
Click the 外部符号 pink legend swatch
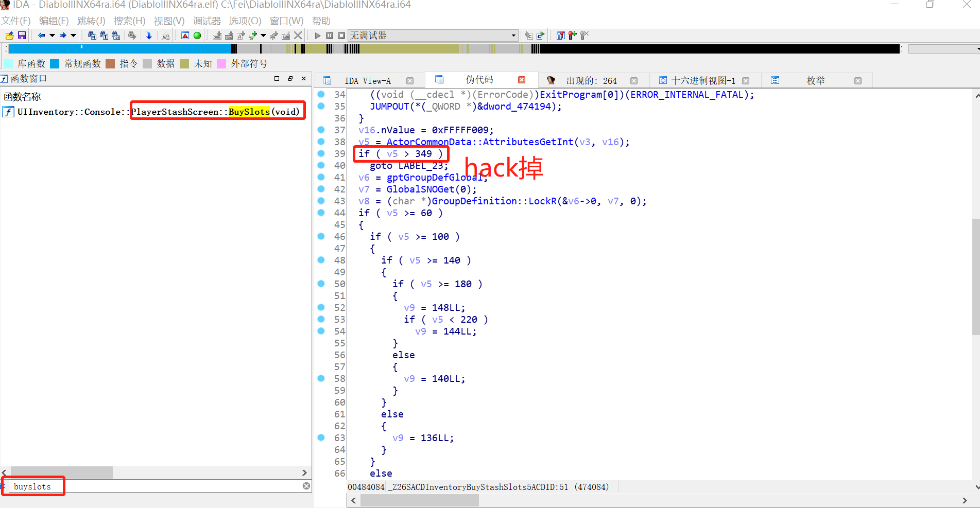(x=221, y=64)
